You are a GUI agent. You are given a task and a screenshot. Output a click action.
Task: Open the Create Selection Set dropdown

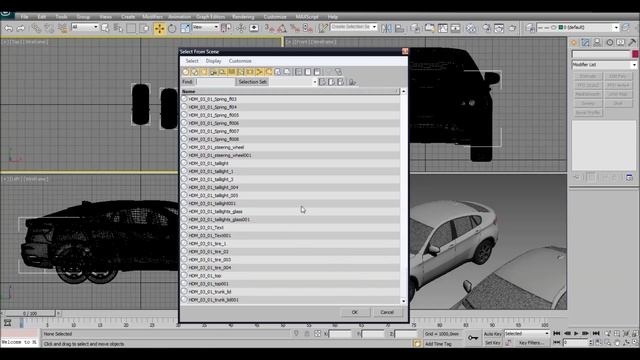[x=354, y=27]
